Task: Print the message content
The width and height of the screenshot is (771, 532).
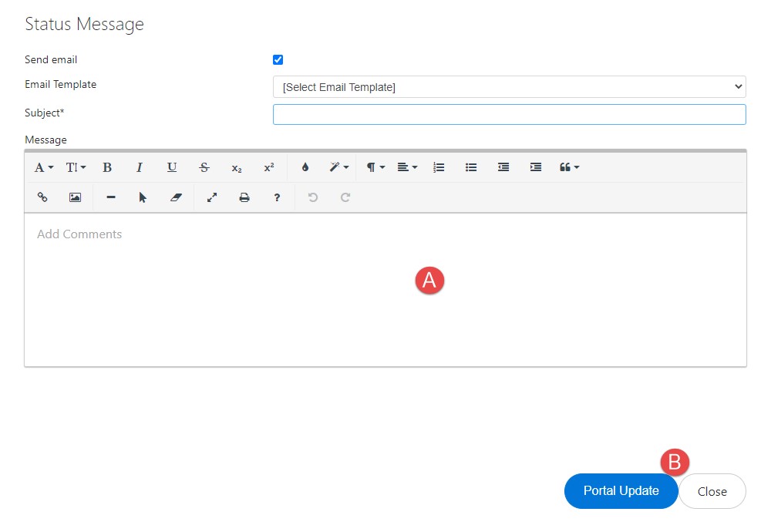Action: [244, 197]
